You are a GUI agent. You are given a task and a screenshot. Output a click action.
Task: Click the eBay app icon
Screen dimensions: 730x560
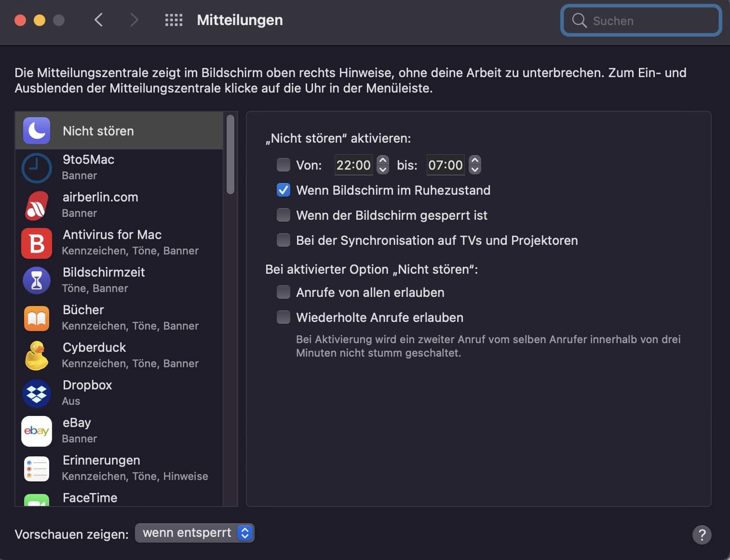[x=37, y=431]
